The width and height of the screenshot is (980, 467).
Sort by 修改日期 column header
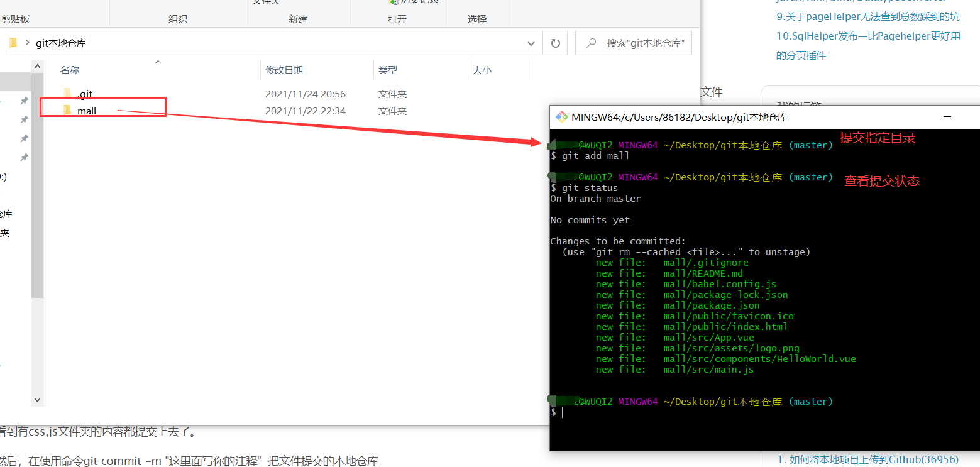284,70
